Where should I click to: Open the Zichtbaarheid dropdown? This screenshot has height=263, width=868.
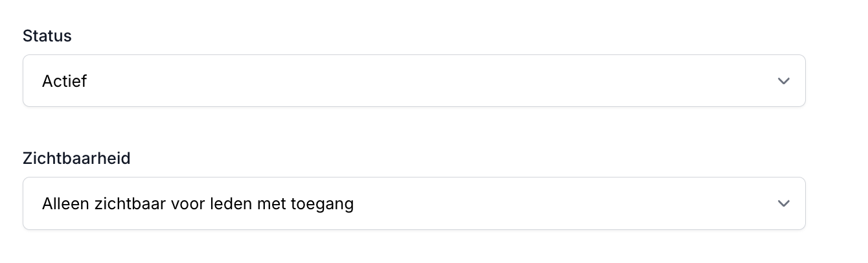pyautogui.click(x=414, y=203)
